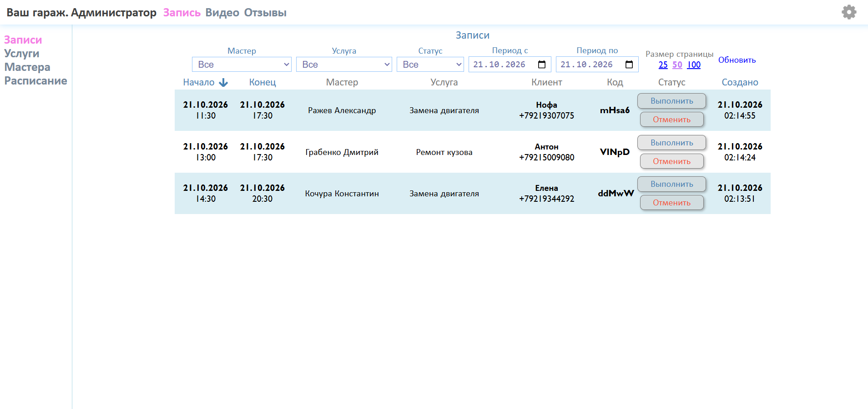Click phone number +79219307075
The height and width of the screenshot is (409, 868).
[546, 116]
